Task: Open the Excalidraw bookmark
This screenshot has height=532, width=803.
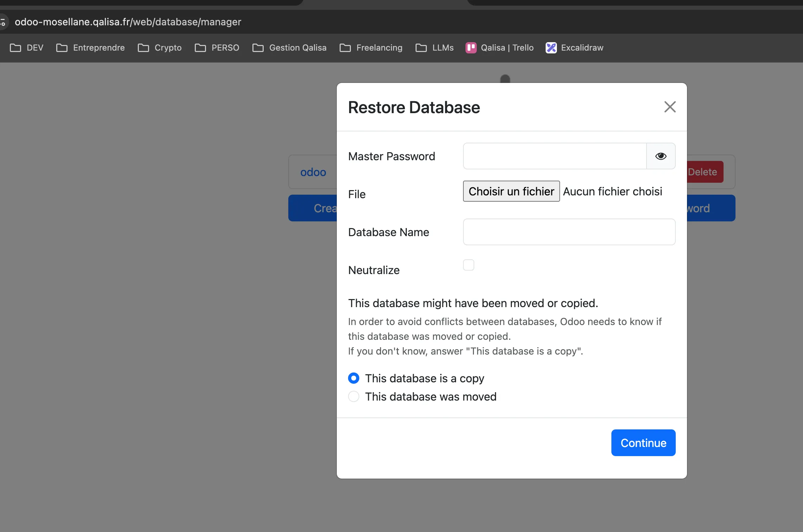Action: (x=574, y=48)
